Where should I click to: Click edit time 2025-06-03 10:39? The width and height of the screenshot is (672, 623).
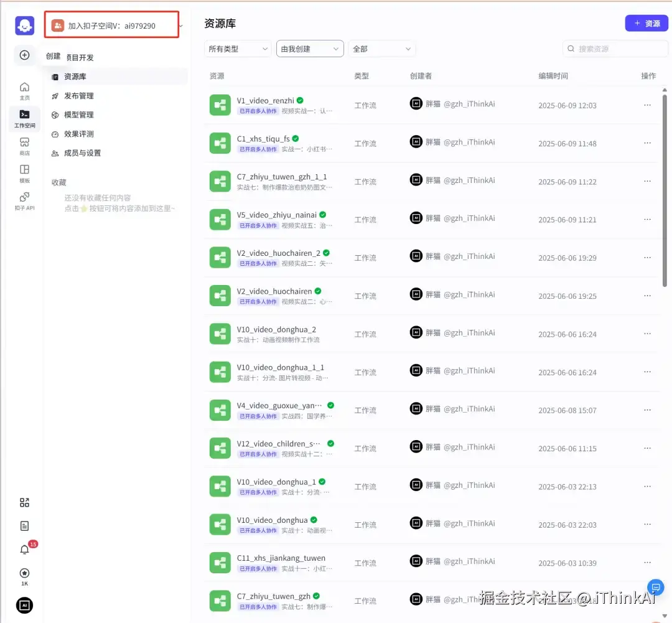(567, 563)
